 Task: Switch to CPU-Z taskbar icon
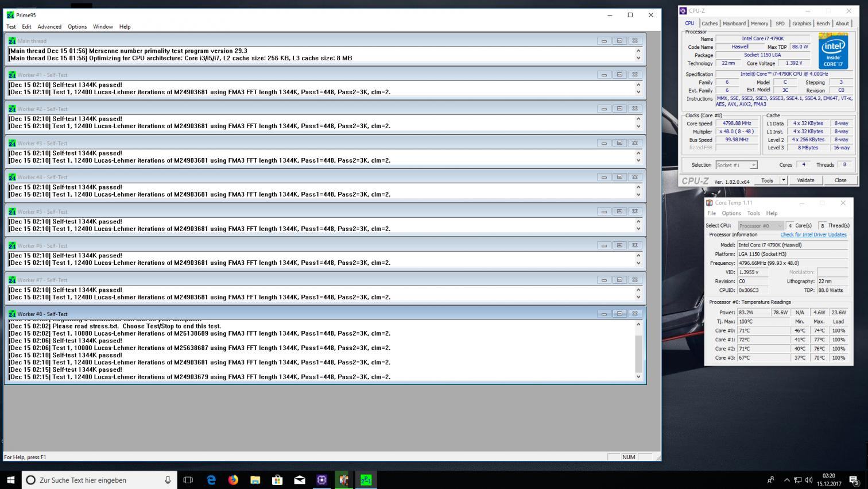pos(321,480)
